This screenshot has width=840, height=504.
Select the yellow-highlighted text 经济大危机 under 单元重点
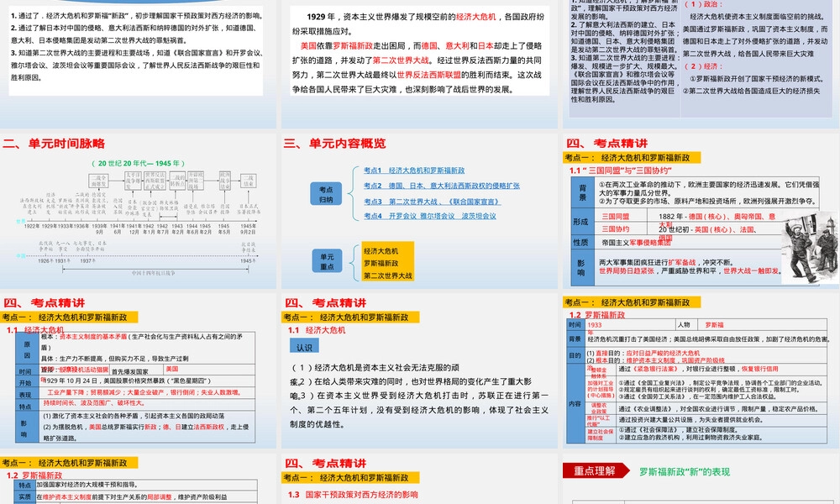(x=381, y=251)
